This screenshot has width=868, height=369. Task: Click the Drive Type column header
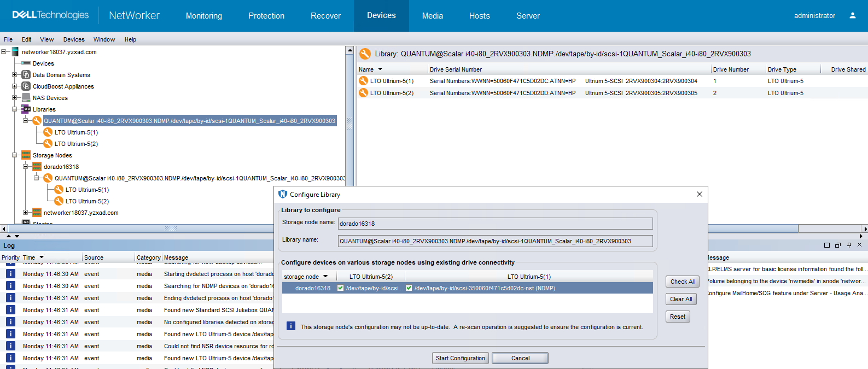(x=793, y=69)
